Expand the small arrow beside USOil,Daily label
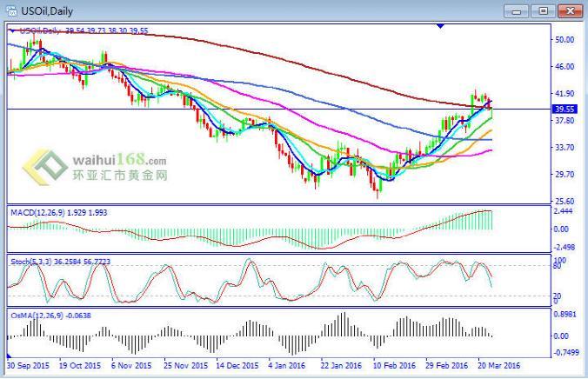The height and width of the screenshot is (379, 588). pos(11,30)
